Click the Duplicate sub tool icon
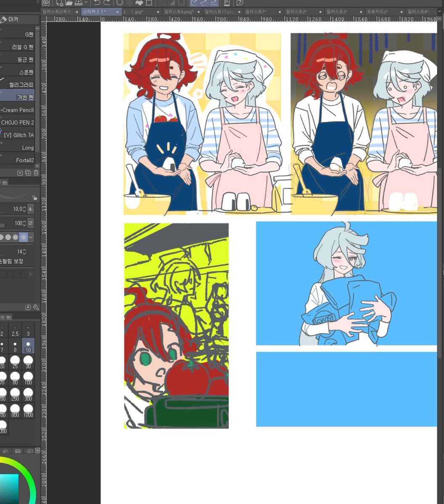 (28, 173)
